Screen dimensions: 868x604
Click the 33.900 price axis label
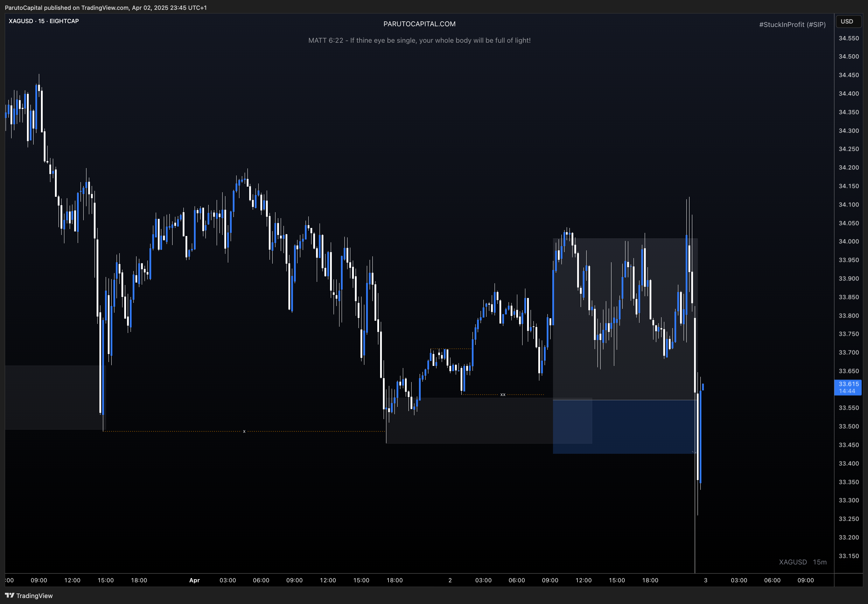point(849,278)
